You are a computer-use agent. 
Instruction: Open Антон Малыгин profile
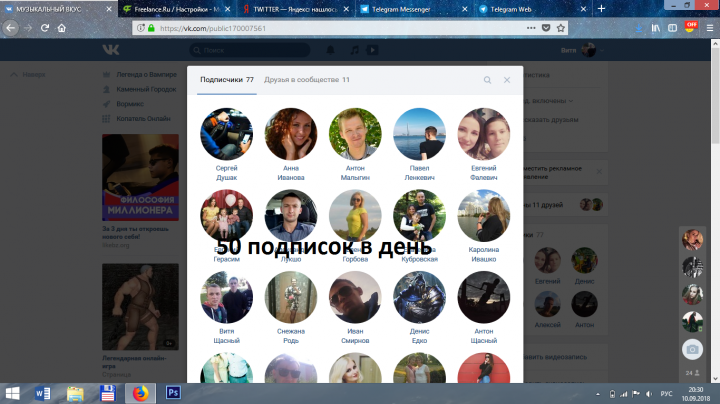click(355, 173)
